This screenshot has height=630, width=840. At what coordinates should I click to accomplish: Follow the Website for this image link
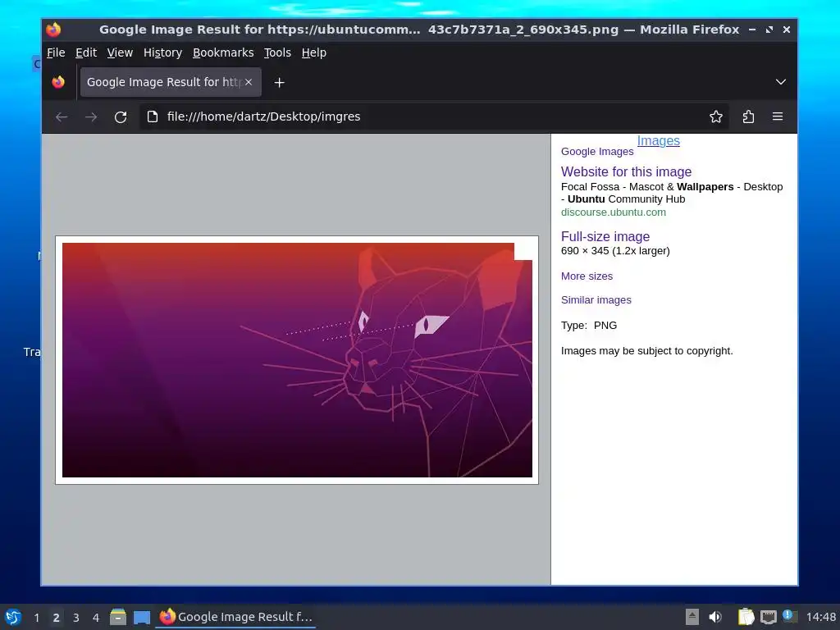click(626, 172)
